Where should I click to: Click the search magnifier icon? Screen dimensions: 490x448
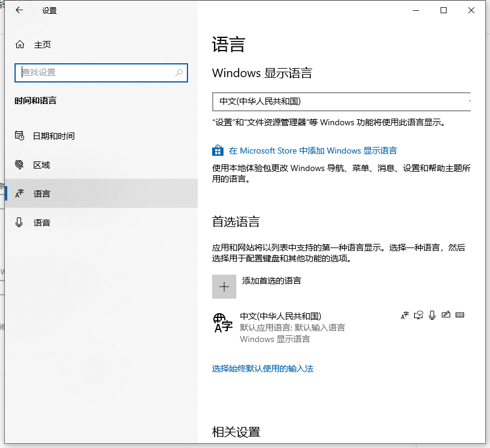[179, 73]
